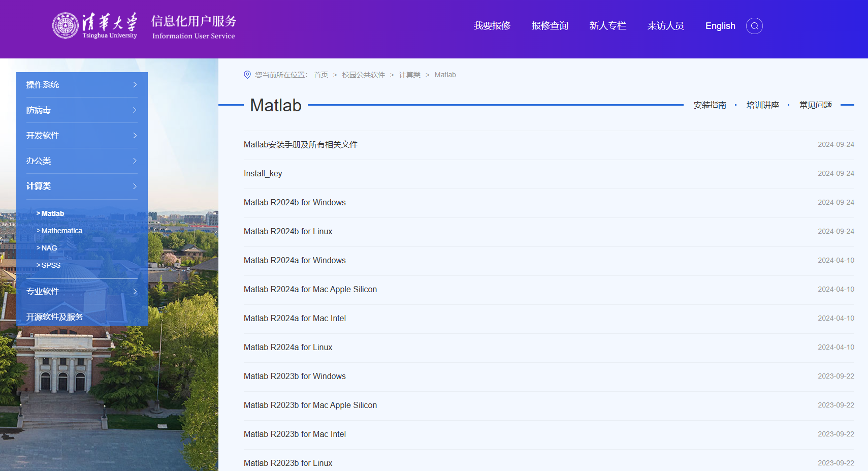Open Matlab R2024a for Linux
The height and width of the screenshot is (471, 868).
tap(288, 348)
